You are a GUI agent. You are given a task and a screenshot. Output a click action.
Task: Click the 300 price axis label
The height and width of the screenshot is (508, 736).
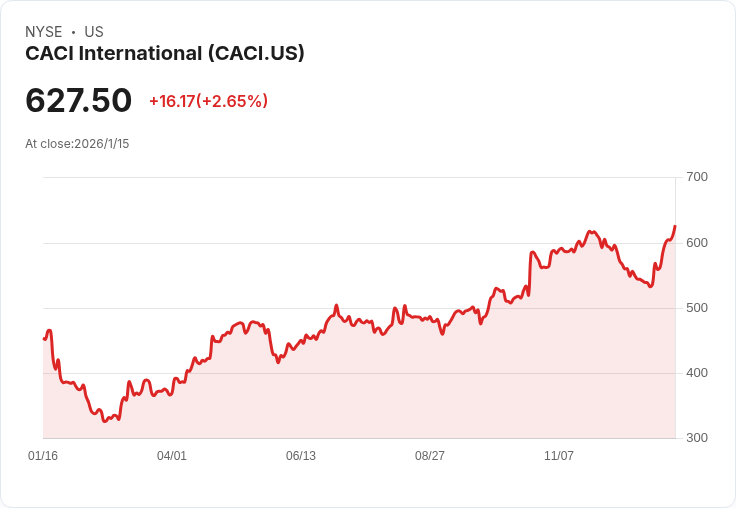click(697, 438)
